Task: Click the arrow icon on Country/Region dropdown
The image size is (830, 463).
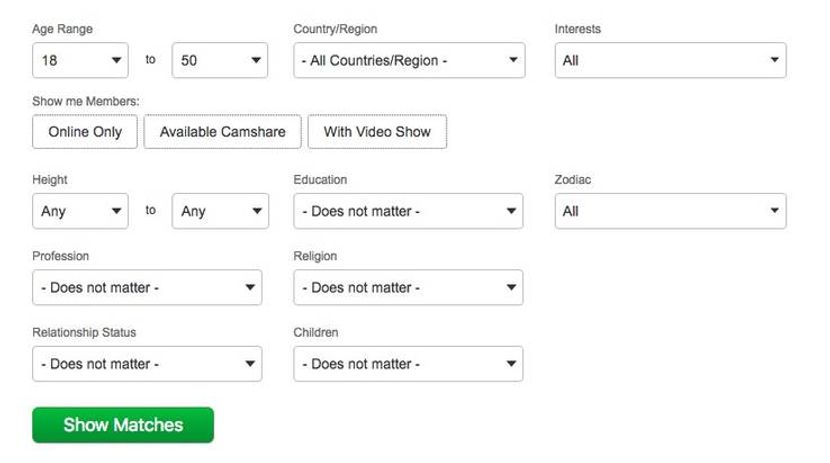Action: 513,60
